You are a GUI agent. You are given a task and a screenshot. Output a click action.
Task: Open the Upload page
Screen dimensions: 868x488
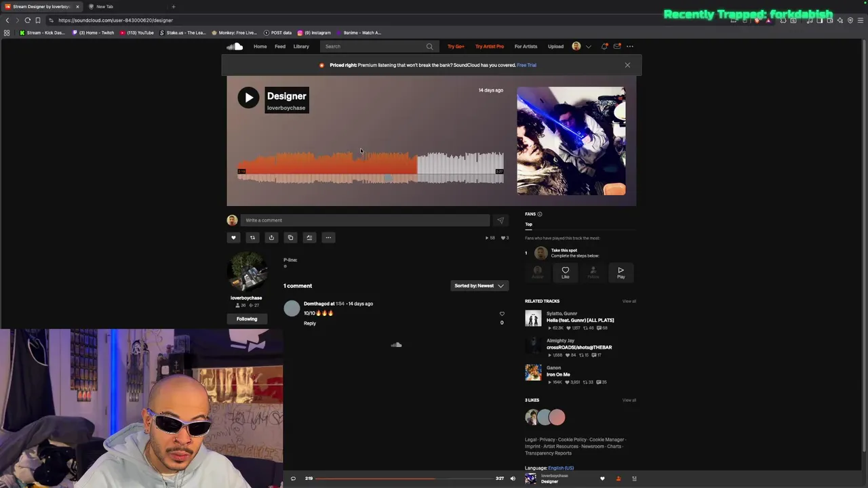[x=555, y=47]
